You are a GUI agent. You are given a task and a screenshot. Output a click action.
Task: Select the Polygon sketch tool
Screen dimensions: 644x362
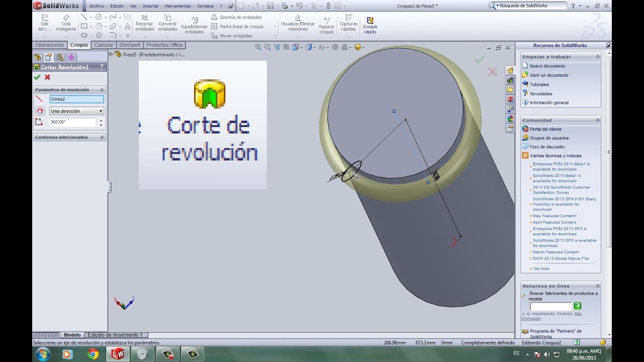click(99, 35)
